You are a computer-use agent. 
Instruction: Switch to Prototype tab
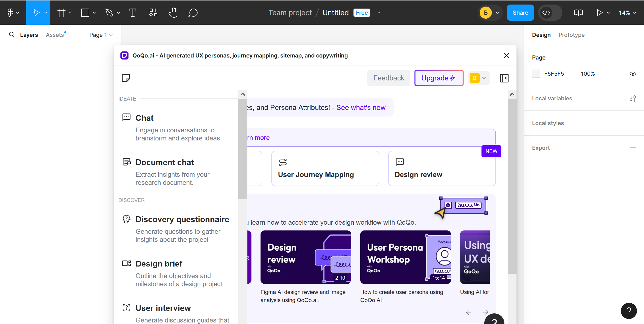(x=571, y=35)
